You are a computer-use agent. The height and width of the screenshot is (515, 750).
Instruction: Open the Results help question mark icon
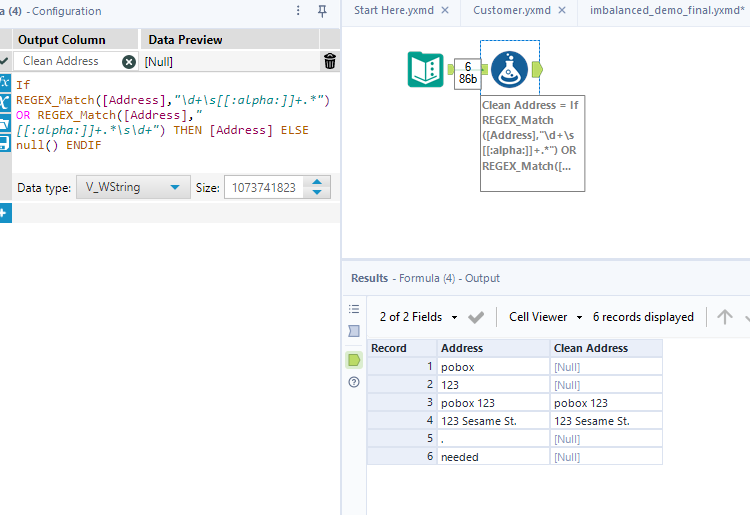coord(354,382)
